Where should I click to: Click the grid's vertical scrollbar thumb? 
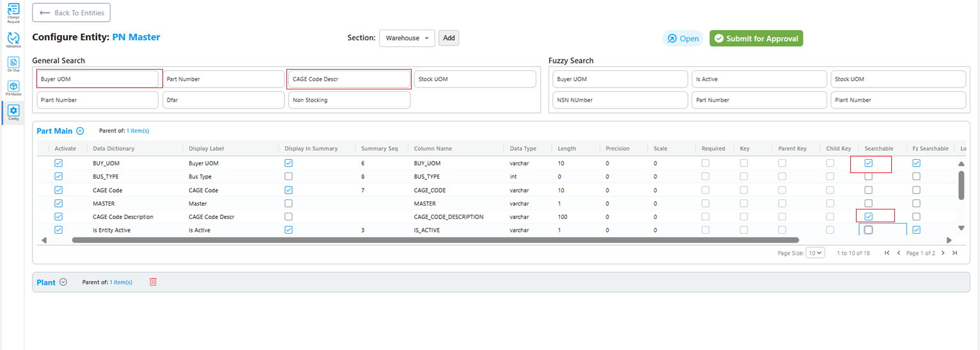[960, 185]
